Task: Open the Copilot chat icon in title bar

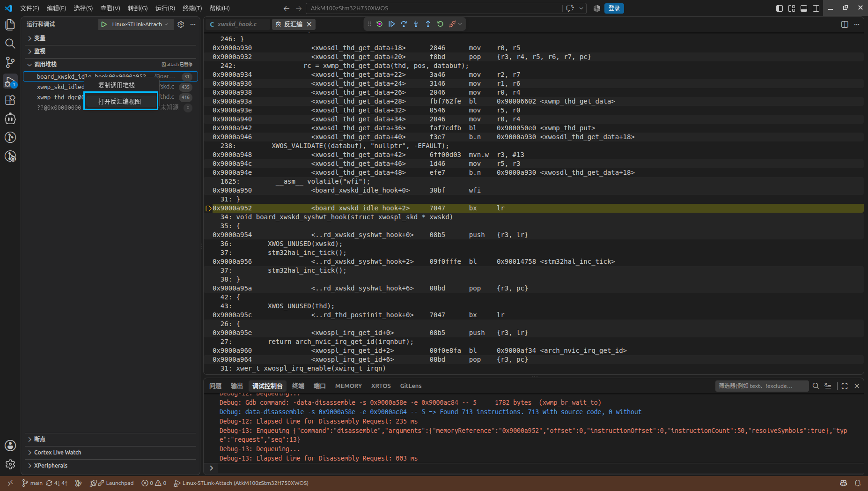Action: tap(570, 8)
